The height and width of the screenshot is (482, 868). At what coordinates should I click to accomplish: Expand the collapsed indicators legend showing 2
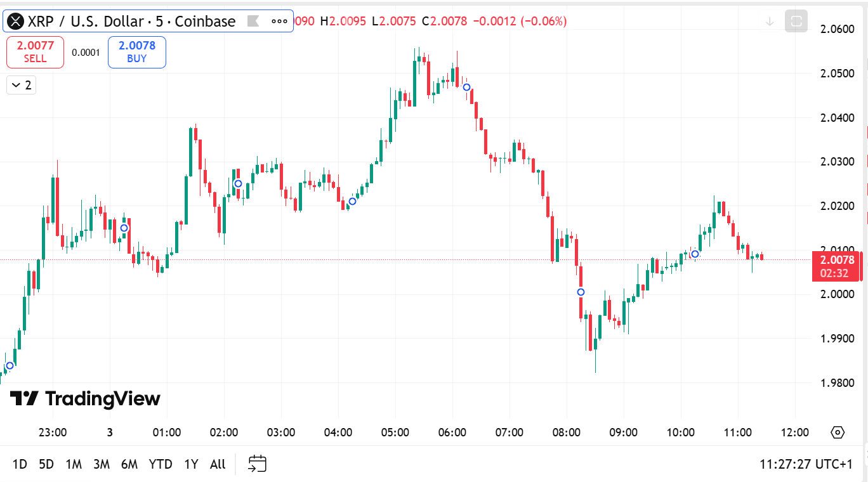22,85
